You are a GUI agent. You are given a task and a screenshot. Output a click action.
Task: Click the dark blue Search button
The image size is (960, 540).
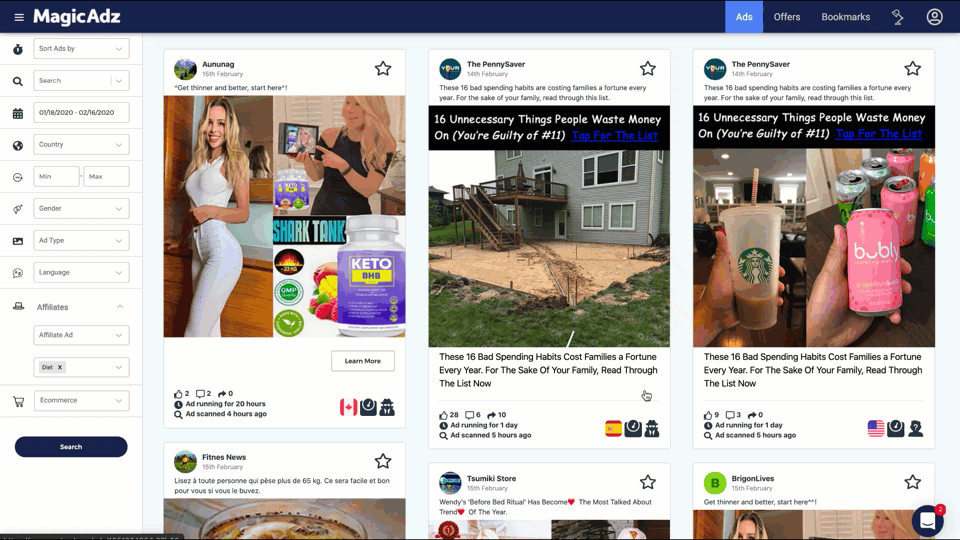(x=71, y=447)
